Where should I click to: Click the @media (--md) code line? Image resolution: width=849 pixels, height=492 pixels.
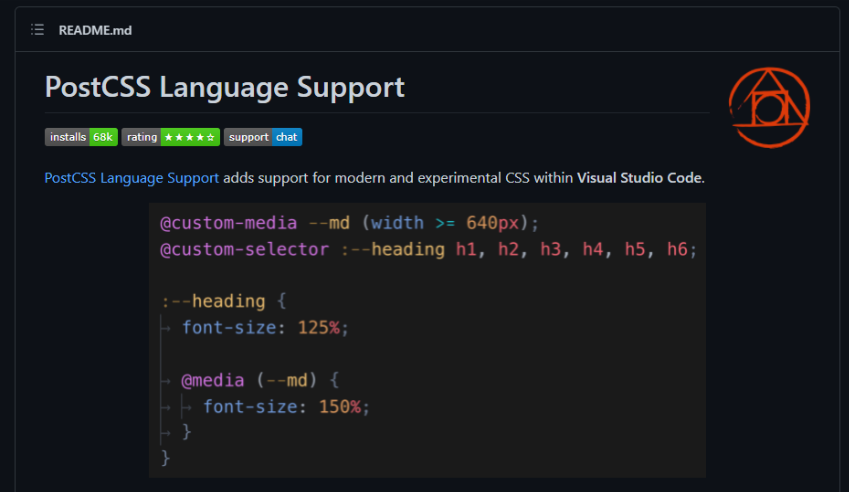260,380
